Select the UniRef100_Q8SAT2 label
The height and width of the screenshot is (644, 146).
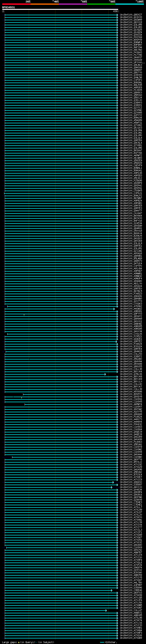coord(131,316)
